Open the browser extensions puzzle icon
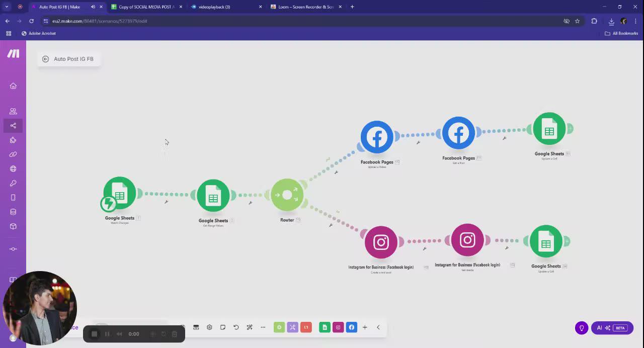The height and width of the screenshot is (348, 644). [x=594, y=21]
